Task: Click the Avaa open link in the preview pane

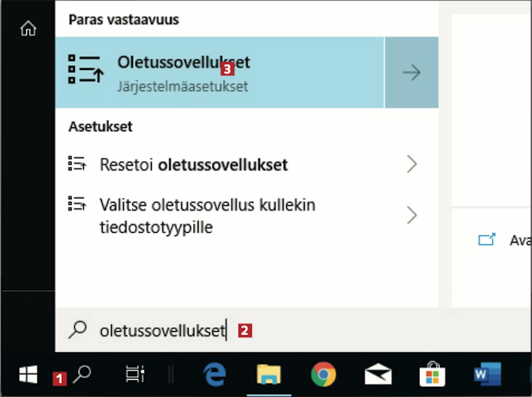Action: coord(520,241)
